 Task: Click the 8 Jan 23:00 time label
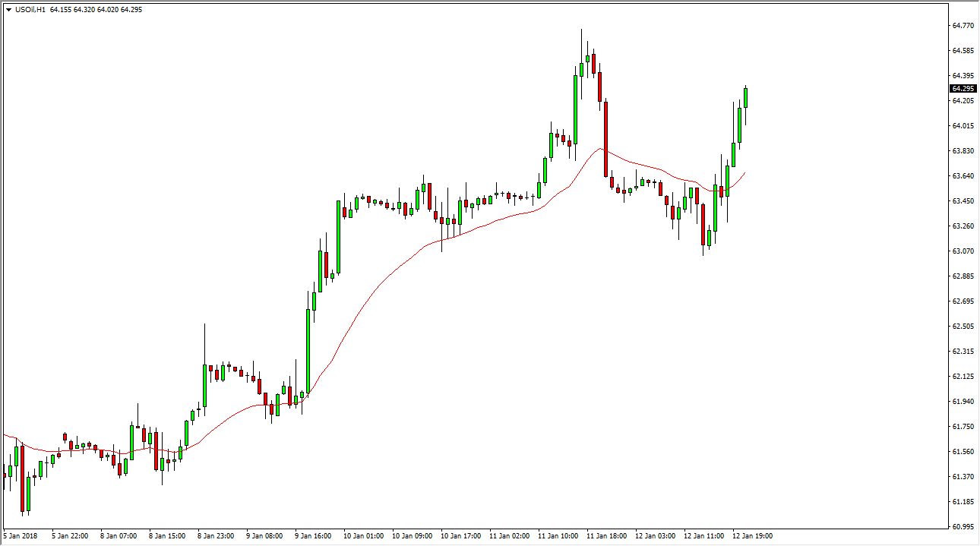[x=217, y=536]
